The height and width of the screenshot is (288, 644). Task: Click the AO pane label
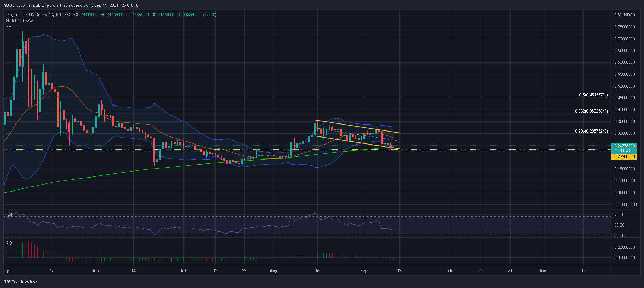point(9,243)
